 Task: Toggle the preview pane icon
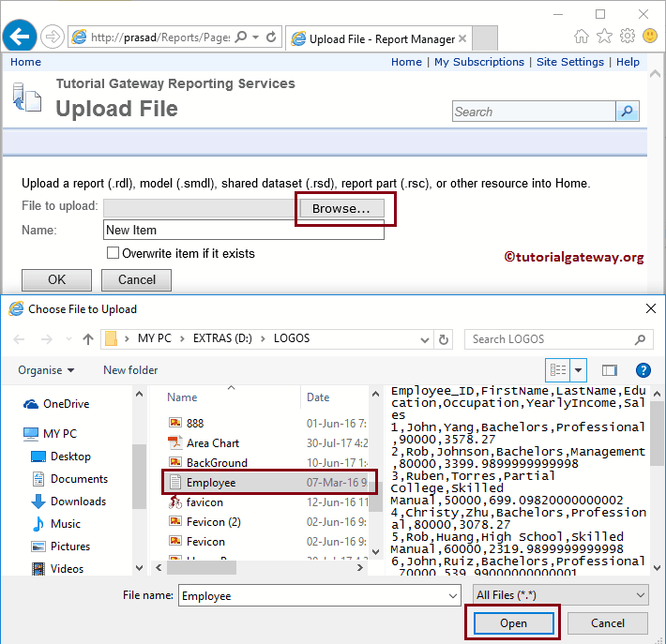pyautogui.click(x=610, y=370)
